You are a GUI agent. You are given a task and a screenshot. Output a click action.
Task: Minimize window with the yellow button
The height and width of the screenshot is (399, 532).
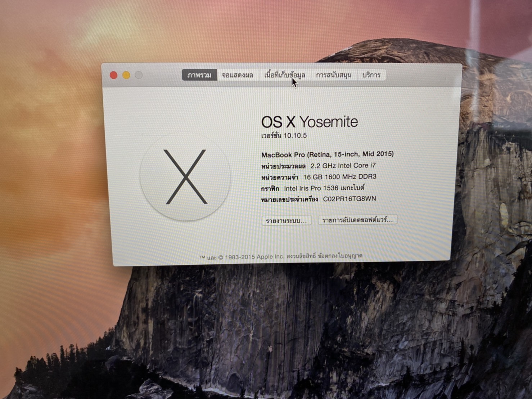click(x=126, y=75)
